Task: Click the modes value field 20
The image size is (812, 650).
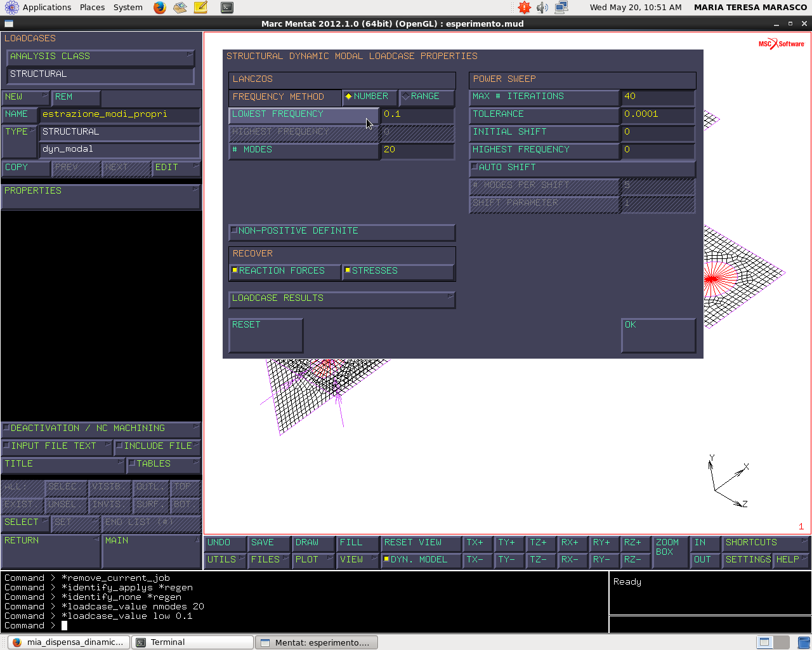Action: click(417, 150)
